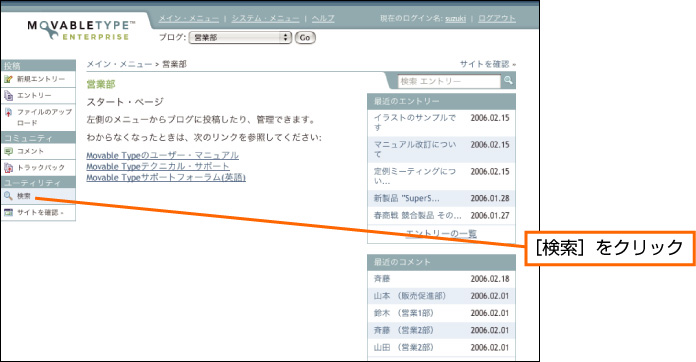Open Movable Typeテクニカル・サポート link
This screenshot has height=362, width=696.
click(x=158, y=166)
